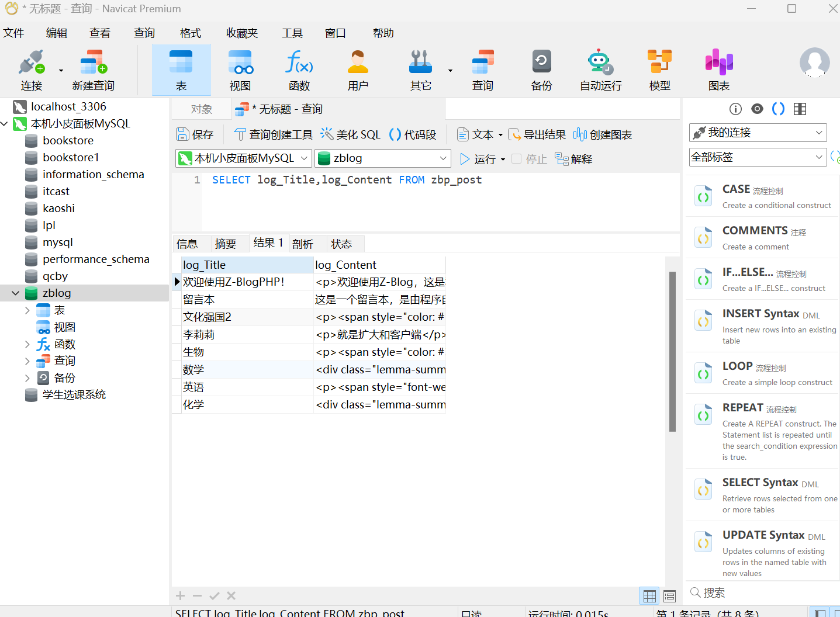The width and height of the screenshot is (840, 617).
Task: Click the panel layout icon on right pane
Action: 800,109
